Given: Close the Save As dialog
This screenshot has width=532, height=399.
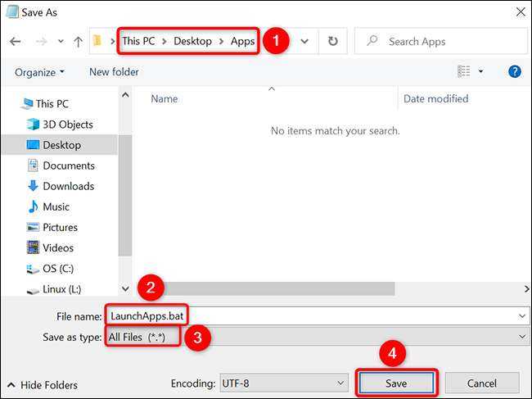Looking at the screenshot, I should tap(521, 12).
